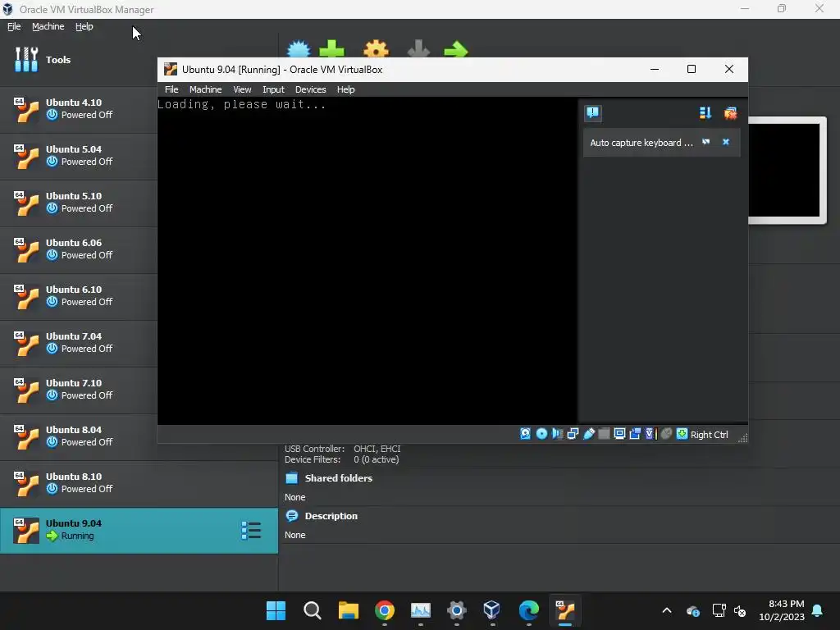The height and width of the screenshot is (630, 840).
Task: Click the Description section header
Action: point(331,516)
